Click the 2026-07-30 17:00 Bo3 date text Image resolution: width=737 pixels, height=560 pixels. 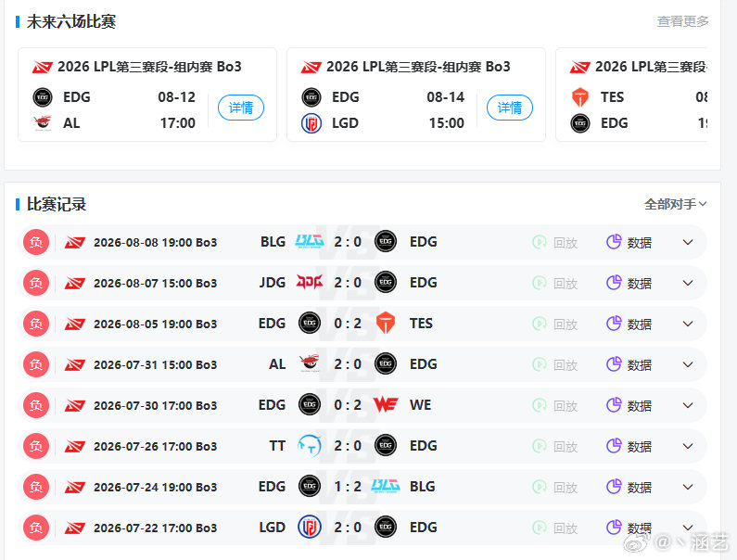click(x=155, y=405)
